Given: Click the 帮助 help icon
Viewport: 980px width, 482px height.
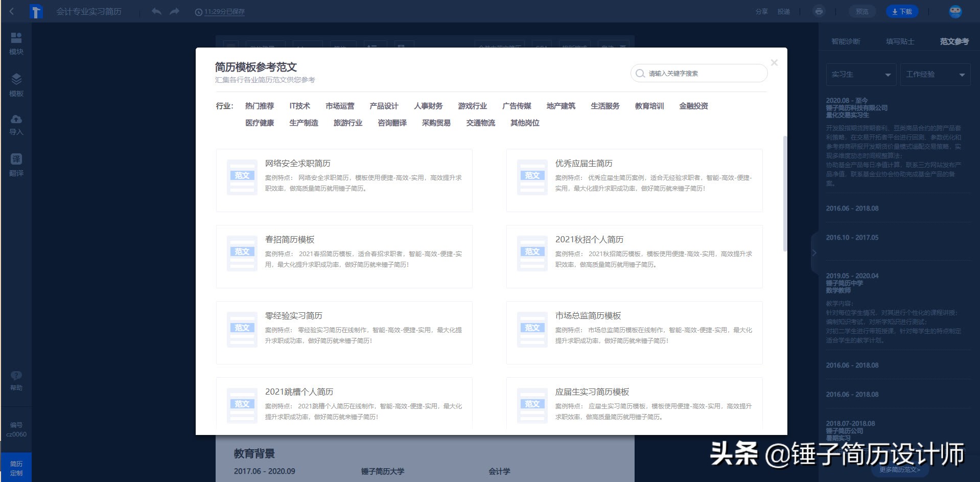Looking at the screenshot, I should [x=16, y=380].
